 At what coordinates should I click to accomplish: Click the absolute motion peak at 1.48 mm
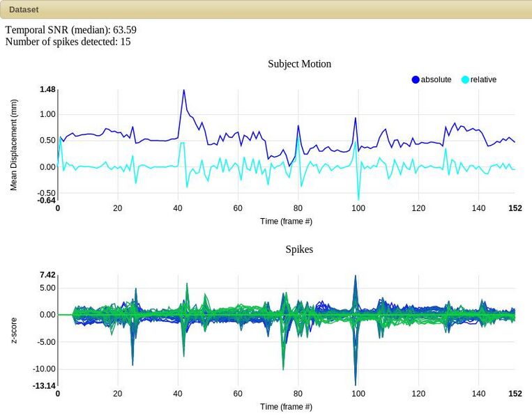(x=184, y=90)
